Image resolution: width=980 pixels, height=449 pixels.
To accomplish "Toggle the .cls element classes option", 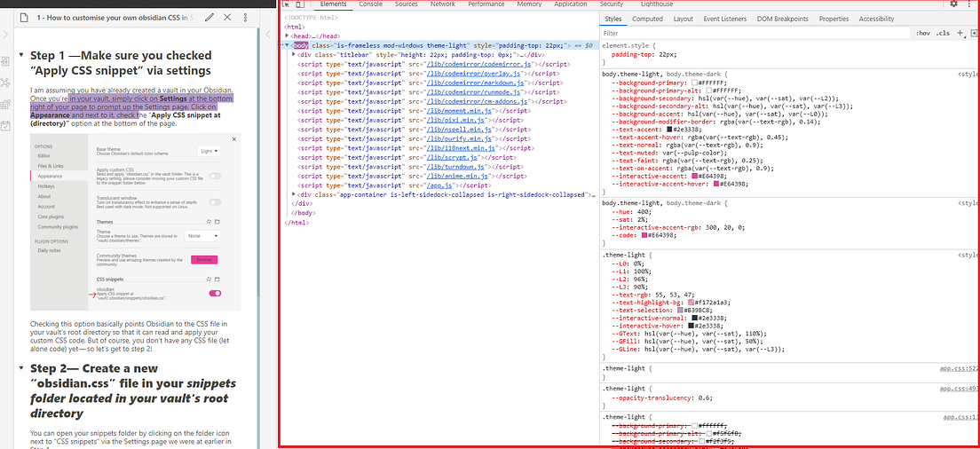I will coord(943,33).
